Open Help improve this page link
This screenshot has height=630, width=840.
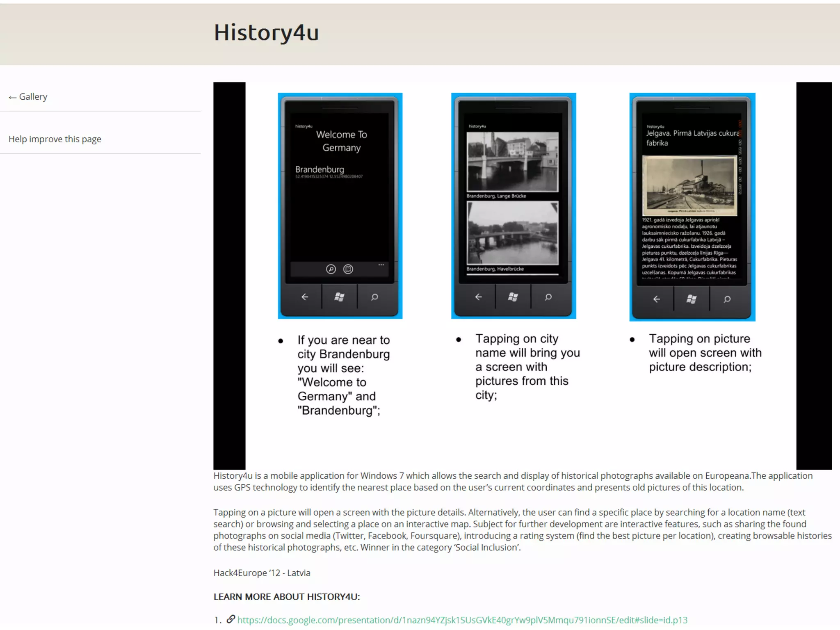click(x=55, y=139)
